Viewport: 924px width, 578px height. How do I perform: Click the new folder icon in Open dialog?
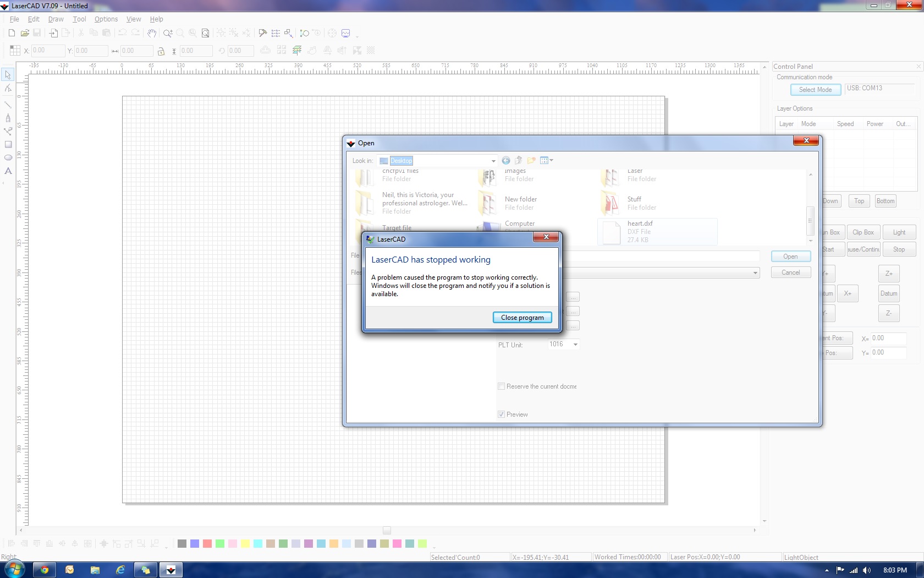coord(531,161)
